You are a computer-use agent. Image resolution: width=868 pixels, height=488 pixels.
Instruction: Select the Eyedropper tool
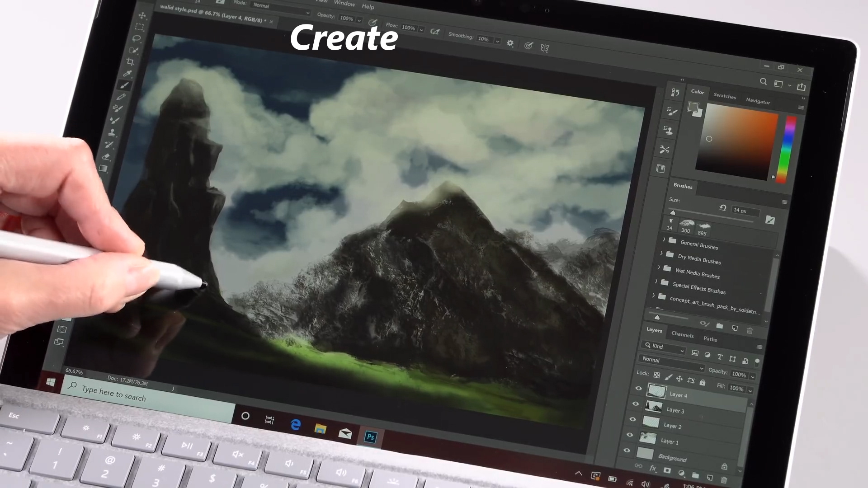pyautogui.click(x=127, y=74)
